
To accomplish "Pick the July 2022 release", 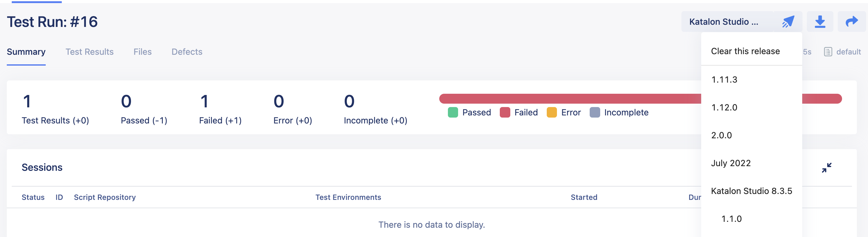I will 731,163.
